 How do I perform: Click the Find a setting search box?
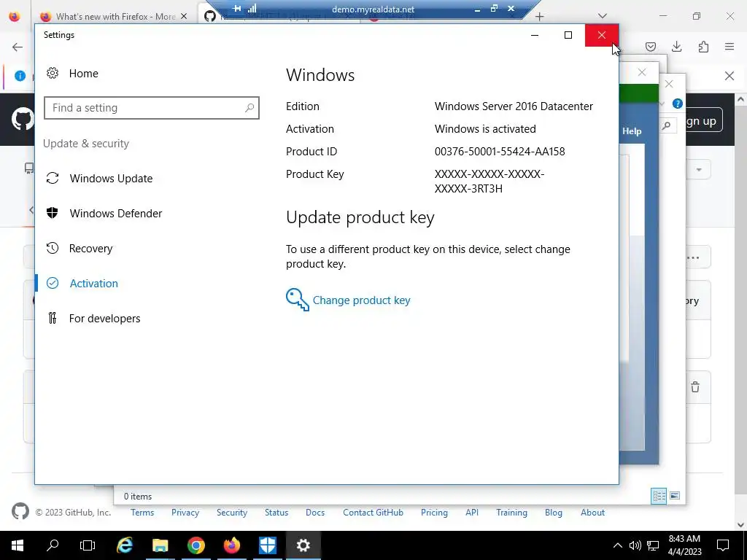[152, 108]
